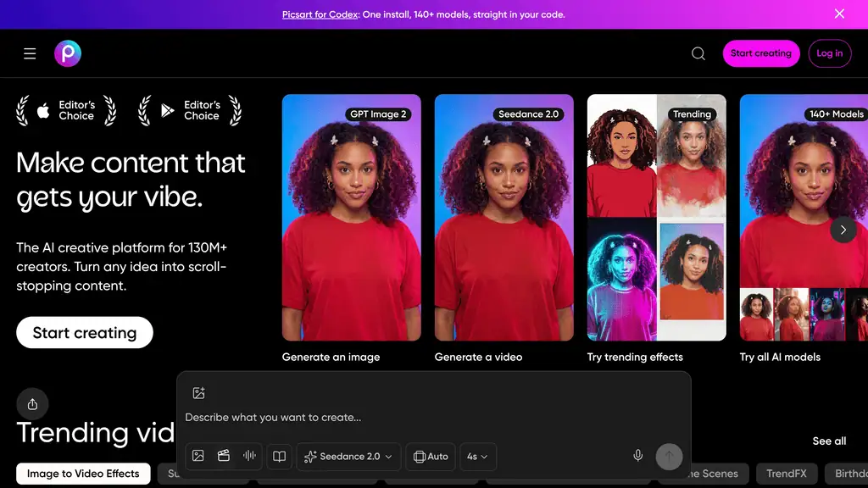Click the microphone voice input icon

637,455
